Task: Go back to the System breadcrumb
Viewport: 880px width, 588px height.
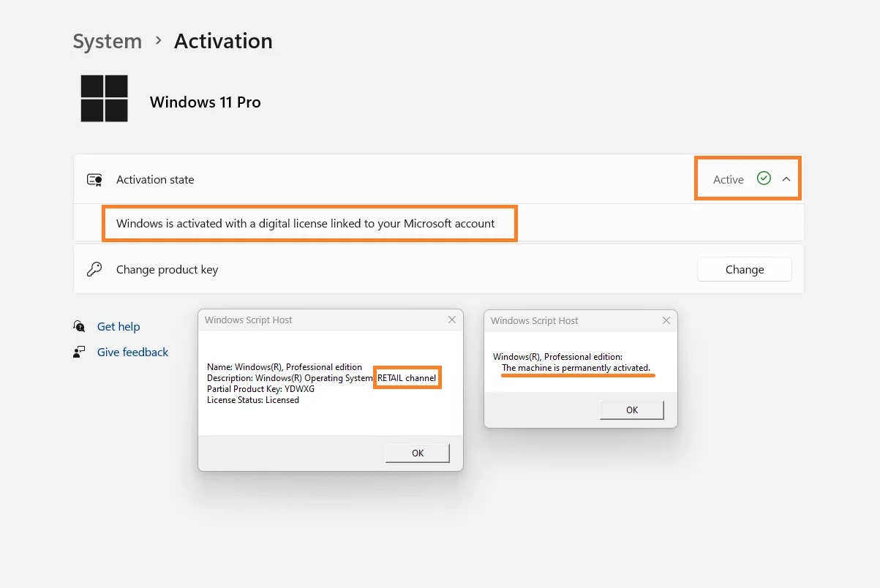Action: point(107,42)
